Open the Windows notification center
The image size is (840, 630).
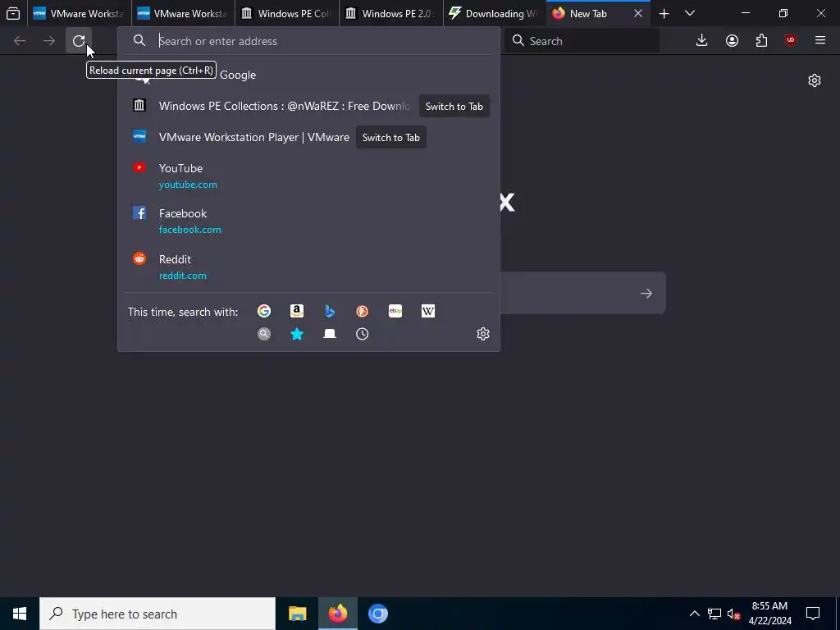point(813,614)
